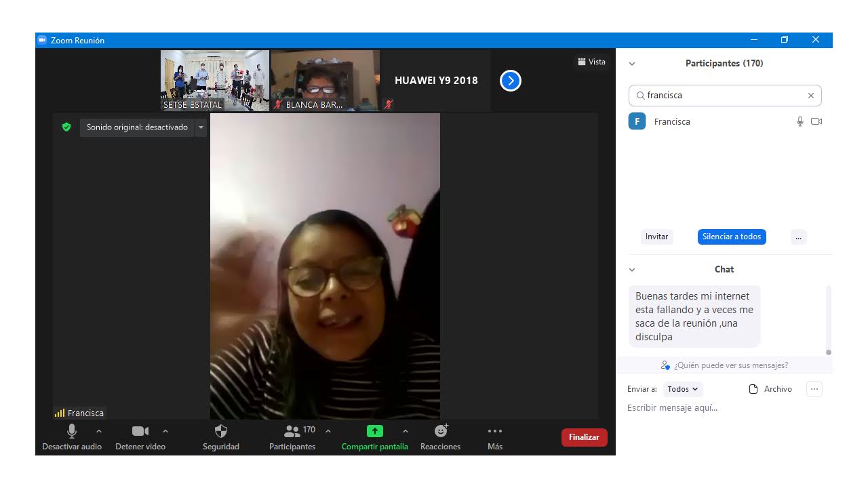Click the green encryption shield icon
Viewport: 868px width, 488px height.
coord(66,127)
